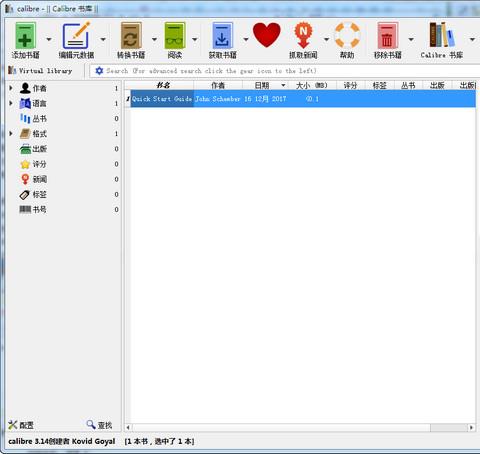Open the Calibre 书库 library icon
Image resolution: width=480 pixels, height=454 pixels.
point(442,35)
